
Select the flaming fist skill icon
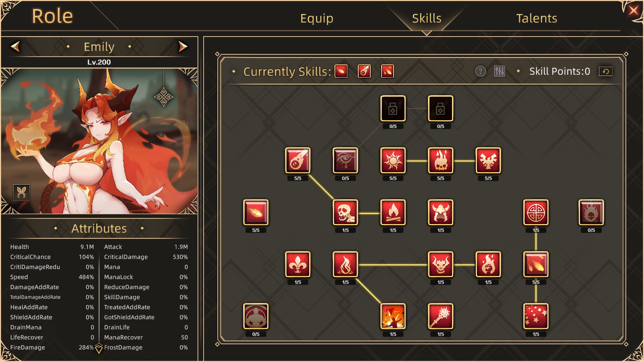click(488, 264)
